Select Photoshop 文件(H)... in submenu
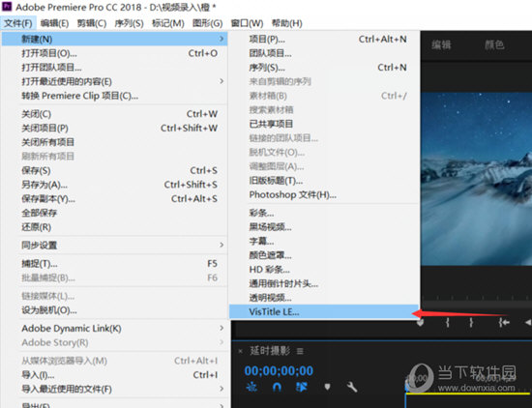Image resolution: width=532 pixels, height=408 pixels. pos(324,194)
